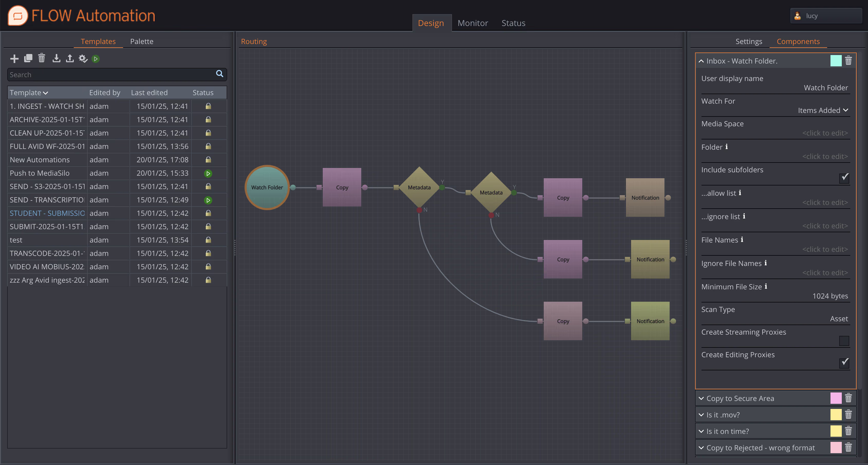Select the 1. INGEST - WATCH SH template
868x465 pixels.
tap(117, 106)
